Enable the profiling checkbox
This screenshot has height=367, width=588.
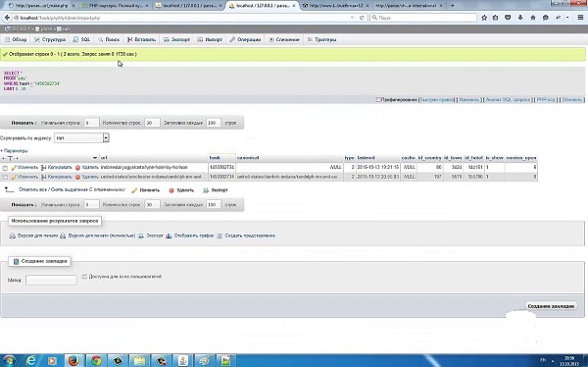378,99
